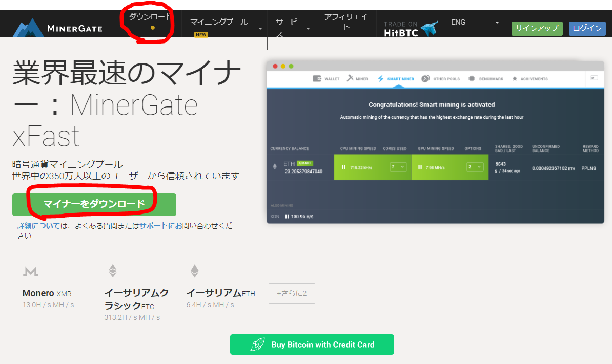Open the ダウンロード menu item
The height and width of the screenshot is (364, 612).
coord(150,17)
